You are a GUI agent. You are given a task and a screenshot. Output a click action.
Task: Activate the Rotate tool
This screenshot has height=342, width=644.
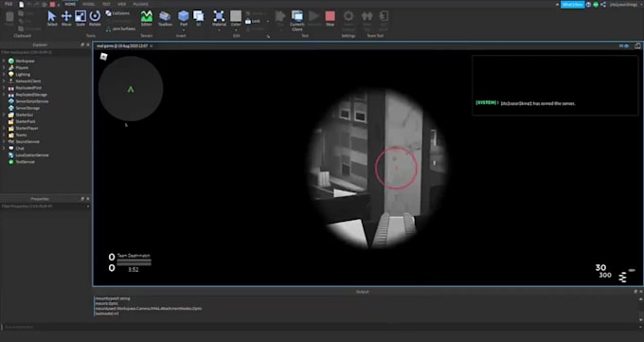[x=95, y=19]
